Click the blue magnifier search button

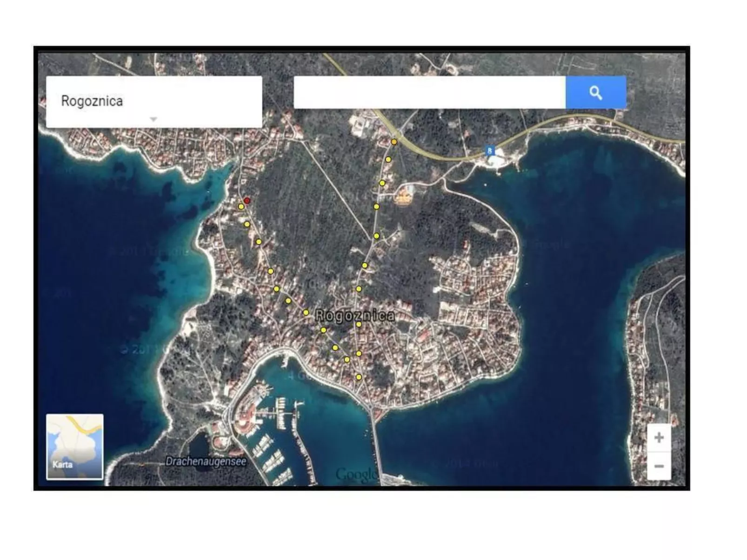click(595, 92)
